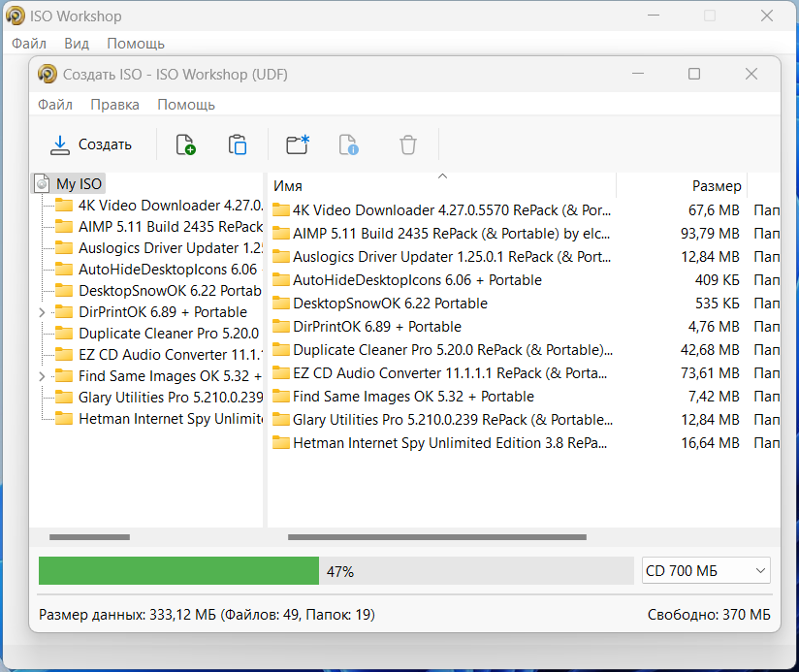Expand the Find Same Images OK tree node

point(43,376)
